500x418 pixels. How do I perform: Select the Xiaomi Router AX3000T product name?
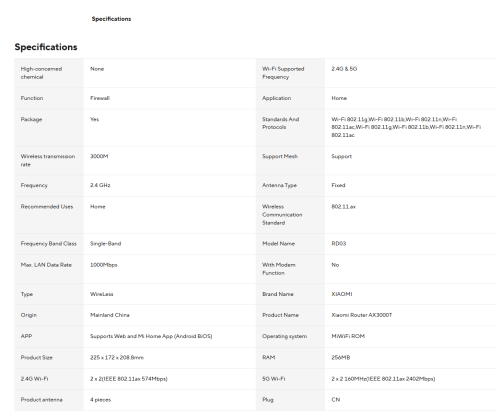pyautogui.click(x=362, y=315)
